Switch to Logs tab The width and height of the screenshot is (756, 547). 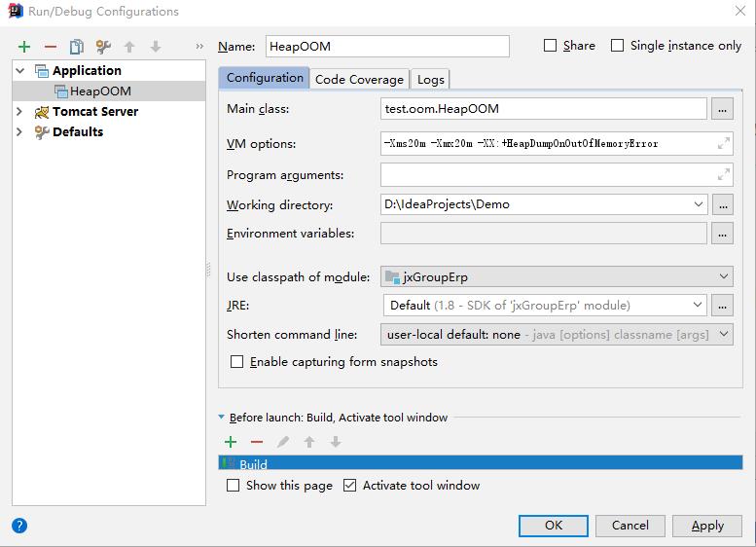tap(431, 80)
